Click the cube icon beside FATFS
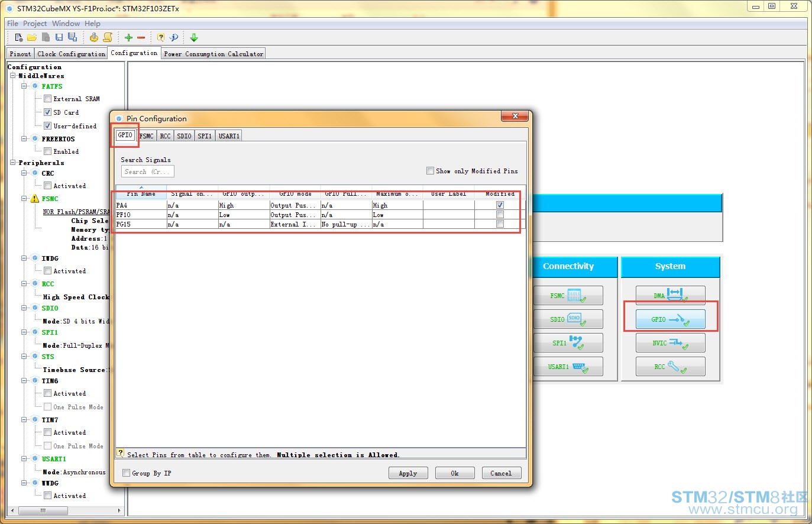This screenshot has width=812, height=524. [35, 86]
